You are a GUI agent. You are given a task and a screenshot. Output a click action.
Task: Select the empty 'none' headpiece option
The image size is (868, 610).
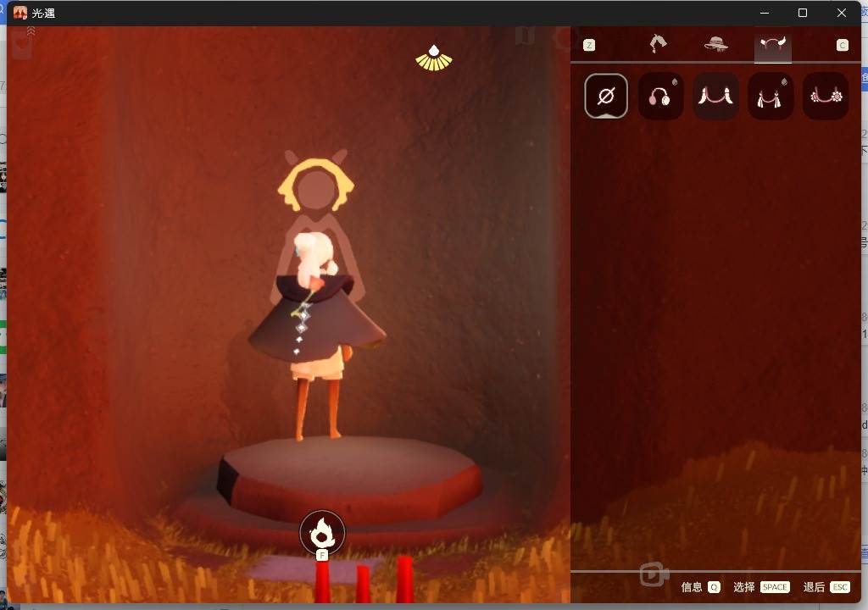coord(605,96)
